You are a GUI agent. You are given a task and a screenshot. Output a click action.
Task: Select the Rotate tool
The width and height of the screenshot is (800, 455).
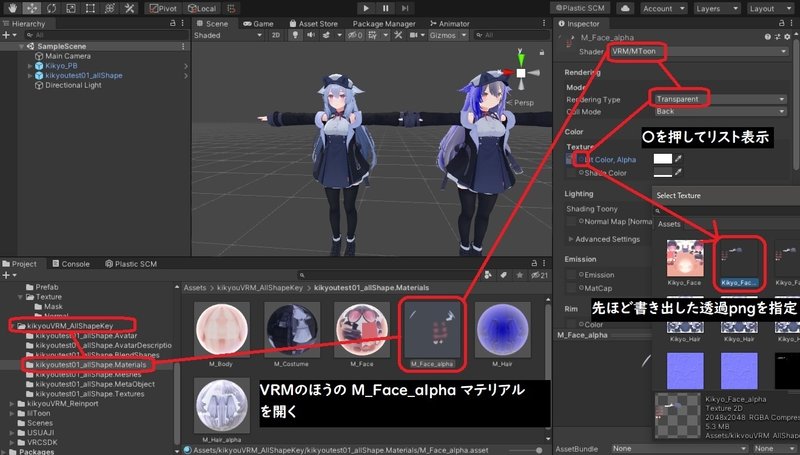(x=51, y=8)
